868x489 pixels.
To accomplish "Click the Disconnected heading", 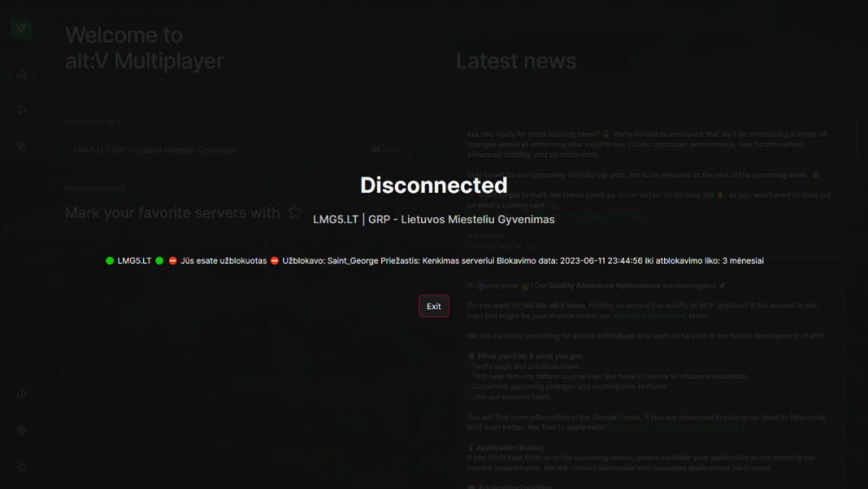I will point(433,185).
